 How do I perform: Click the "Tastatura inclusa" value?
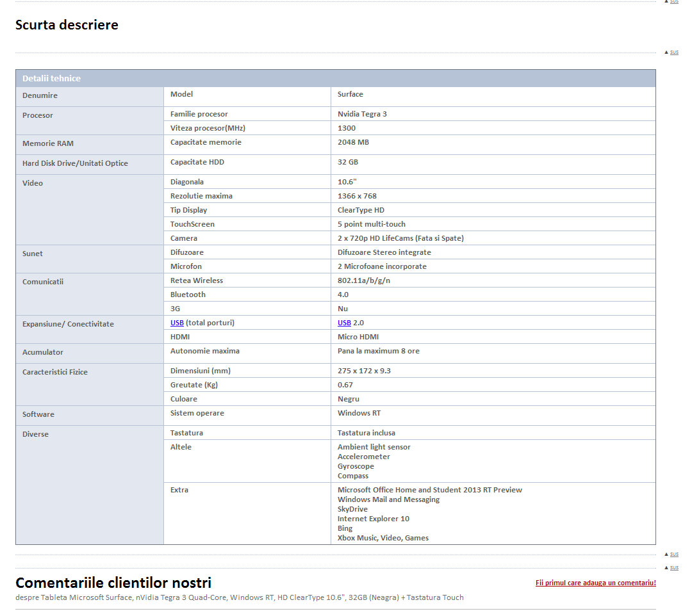pos(367,433)
